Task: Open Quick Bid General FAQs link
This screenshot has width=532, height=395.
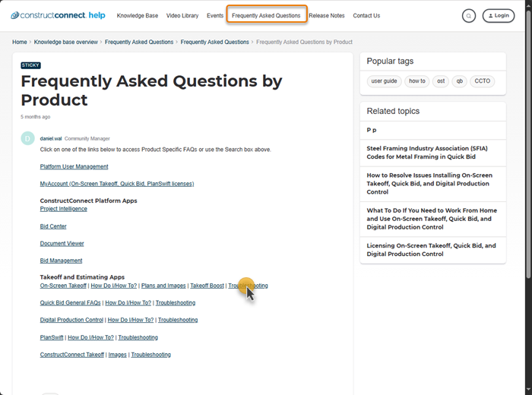Action: (x=70, y=303)
